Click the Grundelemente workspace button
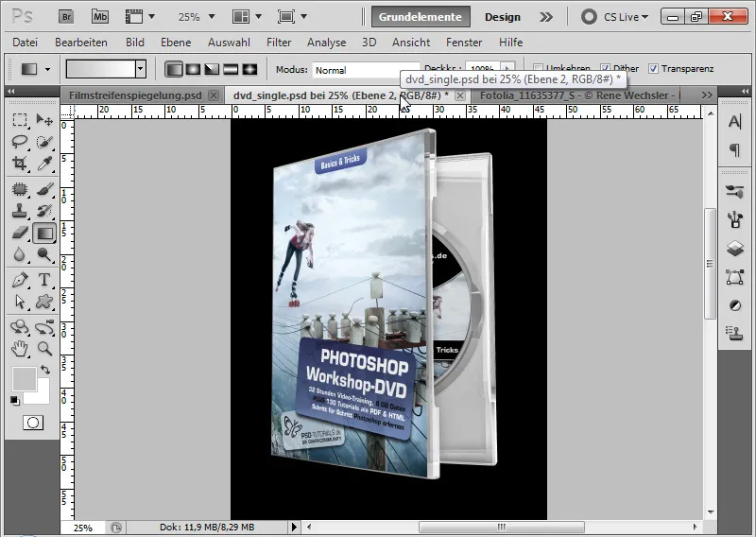The height and width of the screenshot is (537, 756). point(421,17)
